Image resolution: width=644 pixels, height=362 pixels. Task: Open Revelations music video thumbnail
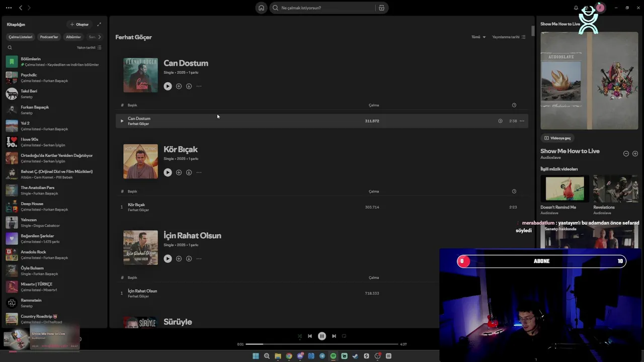[x=616, y=188]
